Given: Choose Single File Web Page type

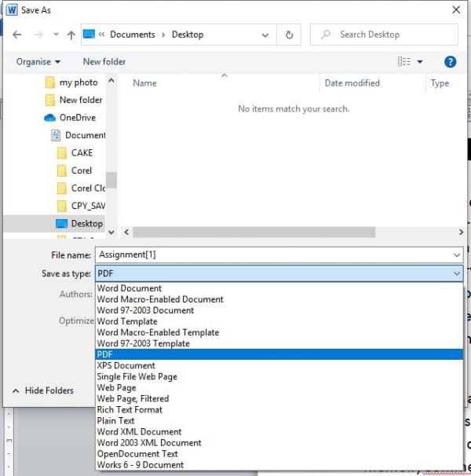Looking at the screenshot, I should point(279,376).
